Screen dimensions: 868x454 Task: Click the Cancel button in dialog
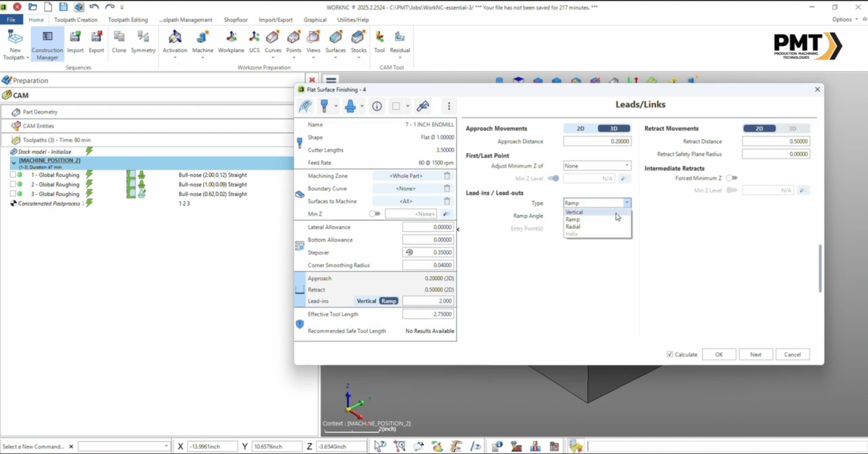point(792,354)
